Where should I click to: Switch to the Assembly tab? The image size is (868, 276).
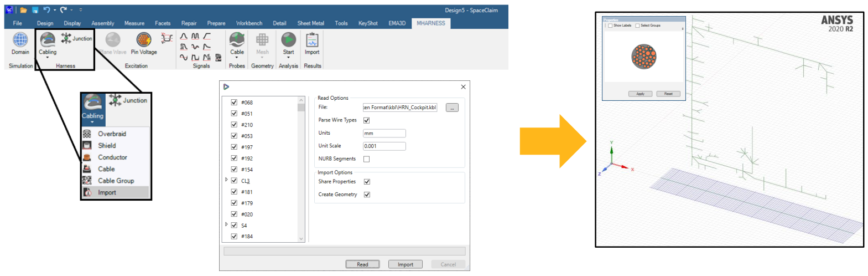pos(103,23)
